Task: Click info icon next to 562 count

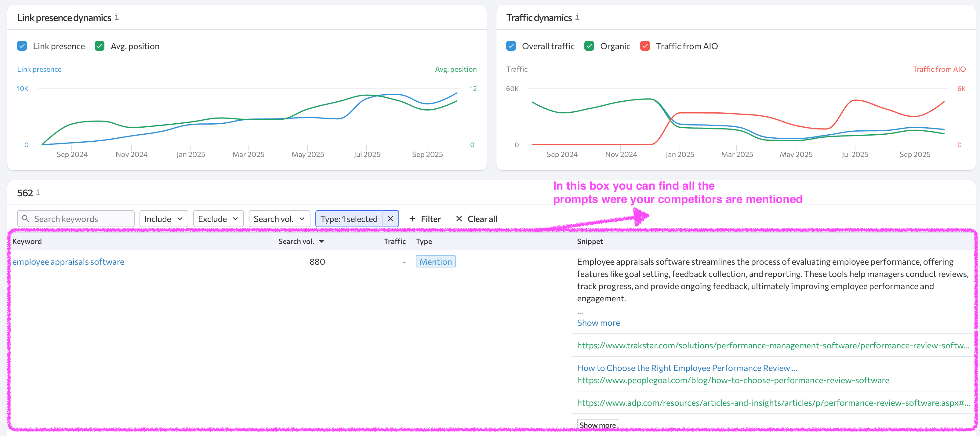Action: (x=38, y=192)
